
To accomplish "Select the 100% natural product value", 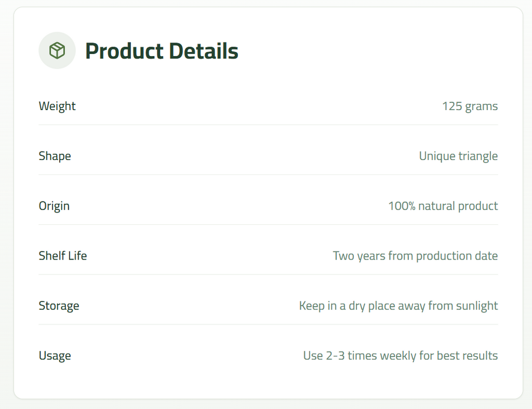I will (x=443, y=206).
